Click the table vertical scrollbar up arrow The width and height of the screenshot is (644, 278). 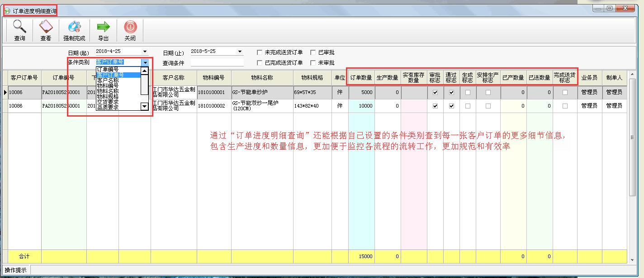(632, 74)
